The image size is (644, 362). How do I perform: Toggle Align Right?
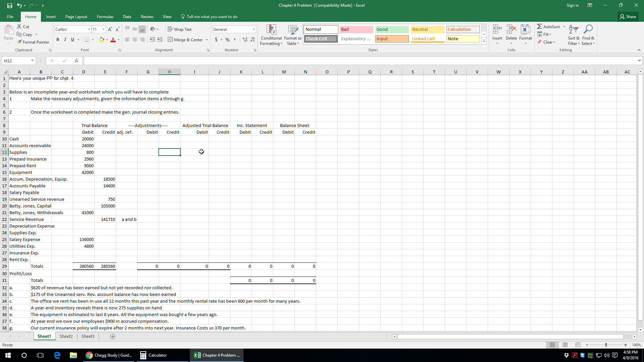pyautogui.click(x=142, y=40)
